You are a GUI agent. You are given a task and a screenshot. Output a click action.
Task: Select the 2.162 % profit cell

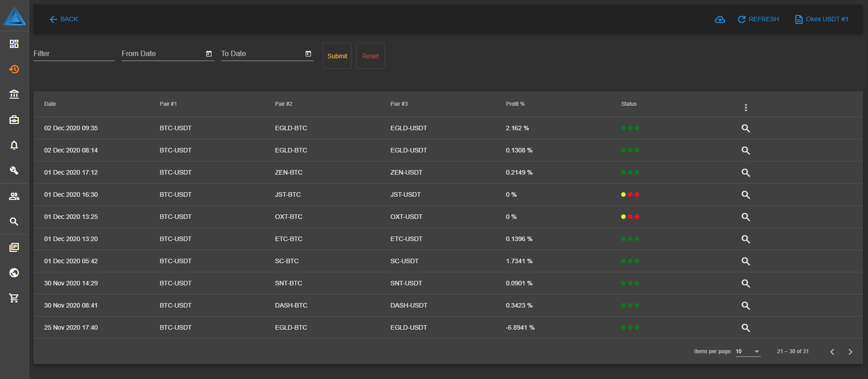click(517, 128)
